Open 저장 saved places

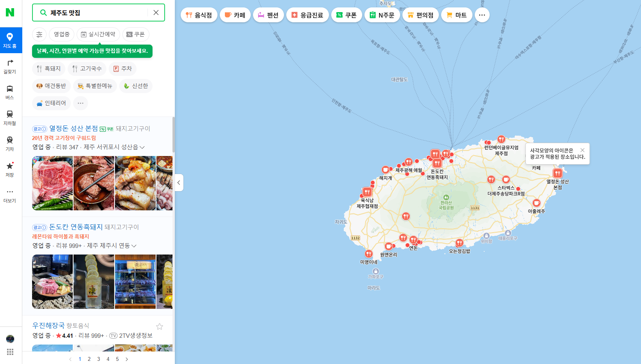pyautogui.click(x=10, y=170)
